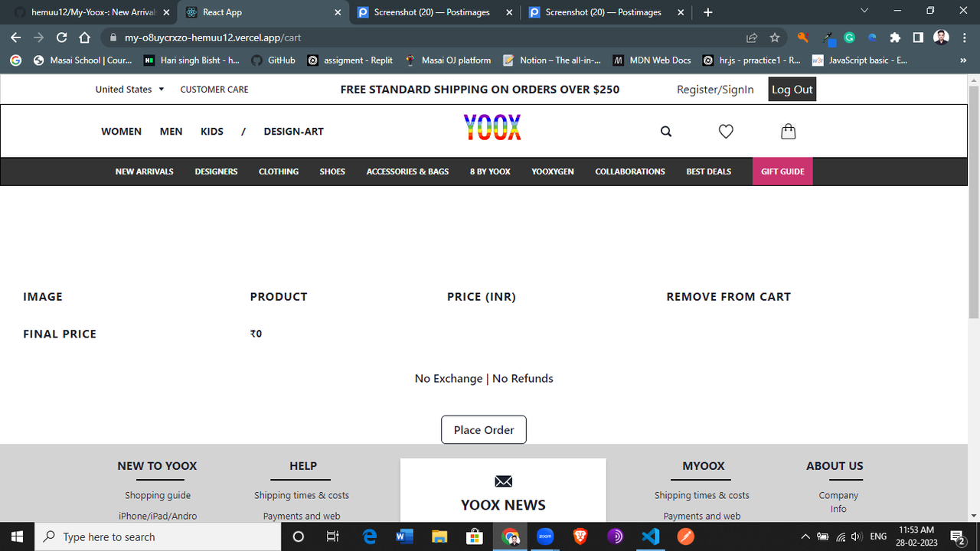The image size is (980, 551).
Task: Open the wishlist heart icon
Action: click(726, 132)
